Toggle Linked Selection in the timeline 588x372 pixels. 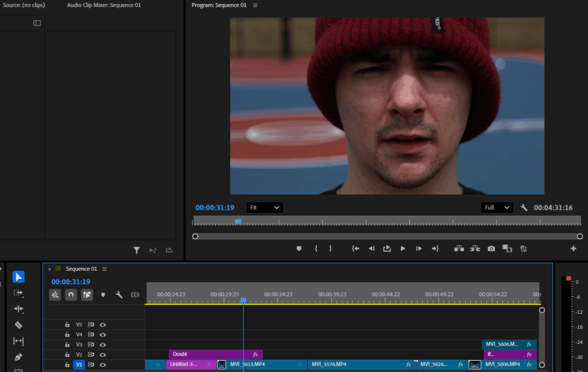tap(87, 294)
